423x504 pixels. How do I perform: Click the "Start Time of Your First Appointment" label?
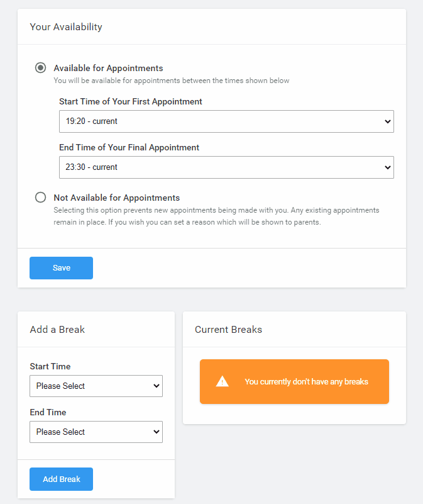pyautogui.click(x=131, y=101)
